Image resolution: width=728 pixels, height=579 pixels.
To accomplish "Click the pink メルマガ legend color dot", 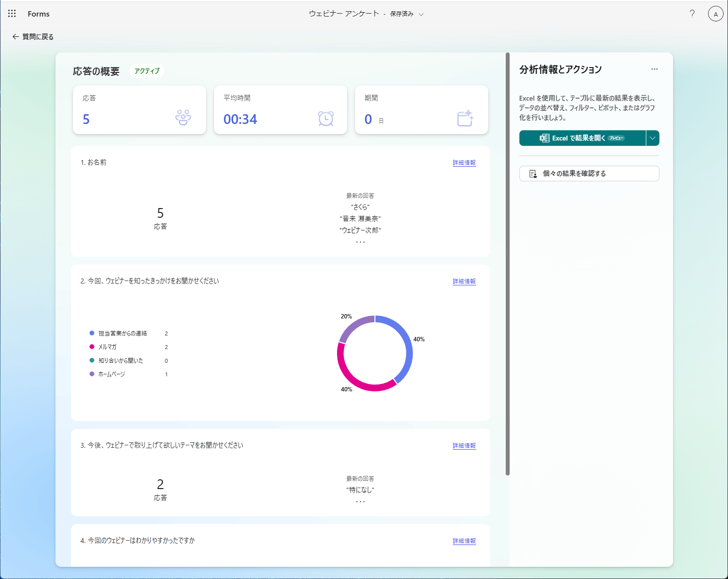I will click(x=92, y=347).
